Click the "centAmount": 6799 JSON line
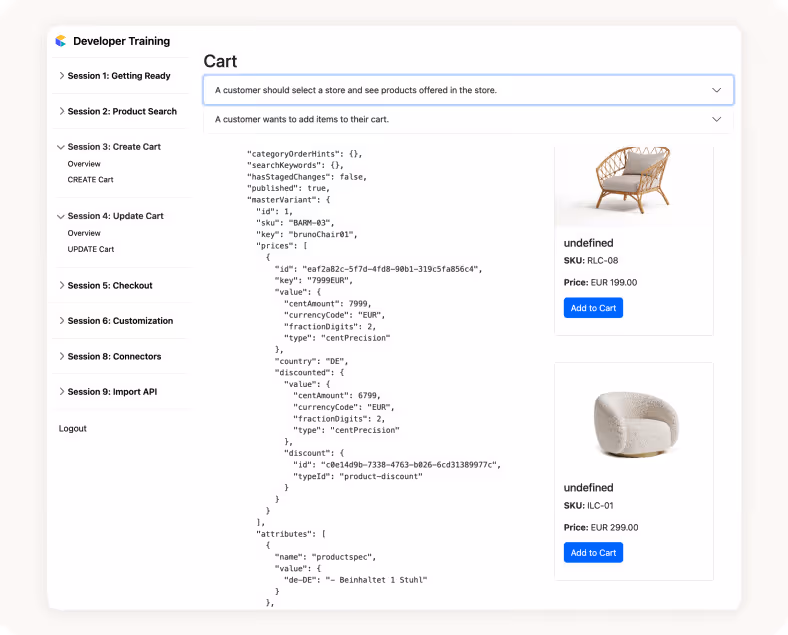 [337, 395]
